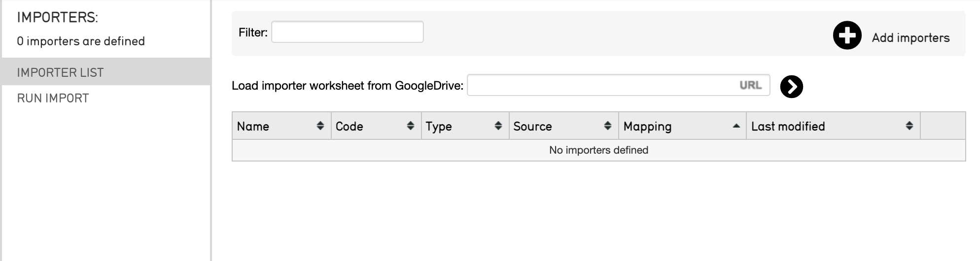This screenshot has height=261, width=980.
Task: Sort the table by Code header label
Action: (x=349, y=127)
